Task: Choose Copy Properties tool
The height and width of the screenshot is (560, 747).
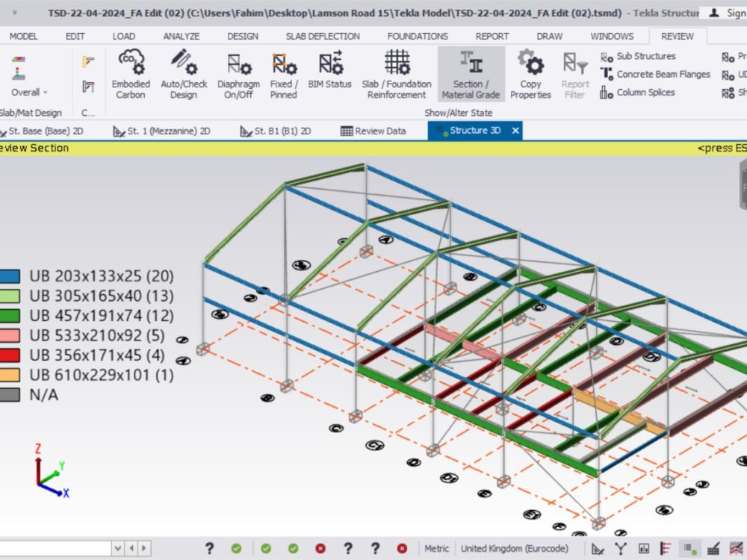Action: (x=530, y=74)
